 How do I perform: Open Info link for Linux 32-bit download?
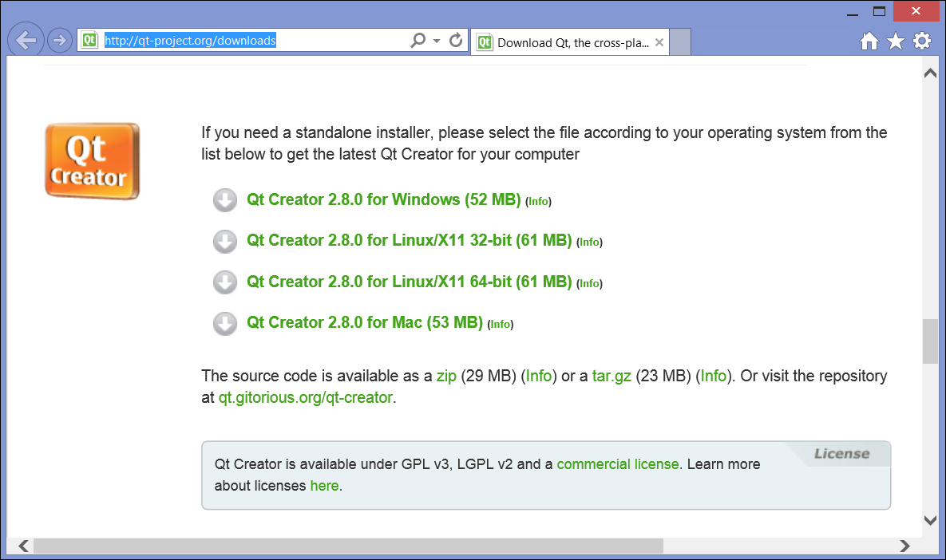589,243
